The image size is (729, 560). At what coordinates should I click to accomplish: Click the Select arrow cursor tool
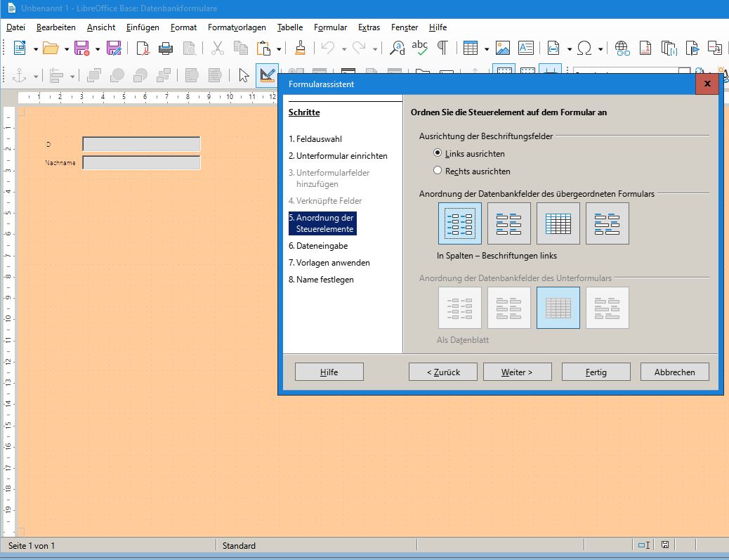[244, 75]
